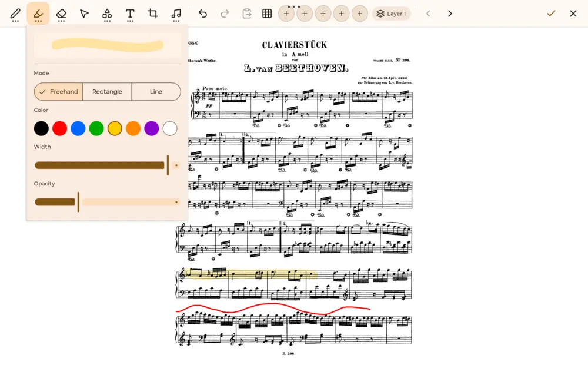Click the highlighter stroke preview
This screenshot has width=588, height=368.
click(x=107, y=45)
